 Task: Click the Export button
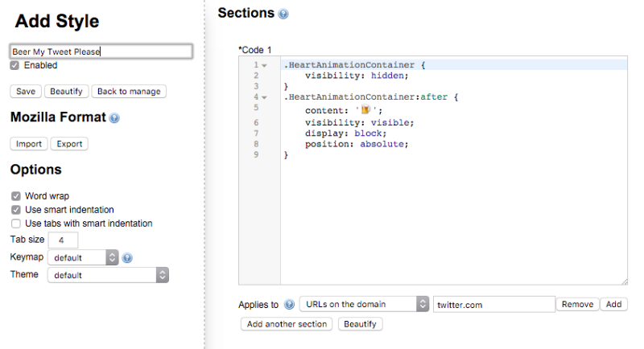[69, 144]
